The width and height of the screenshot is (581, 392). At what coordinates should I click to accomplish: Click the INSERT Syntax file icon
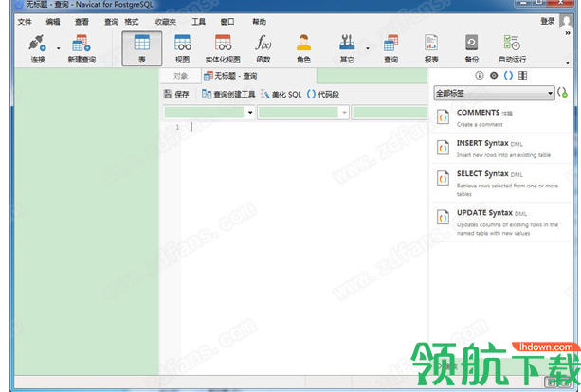(443, 148)
